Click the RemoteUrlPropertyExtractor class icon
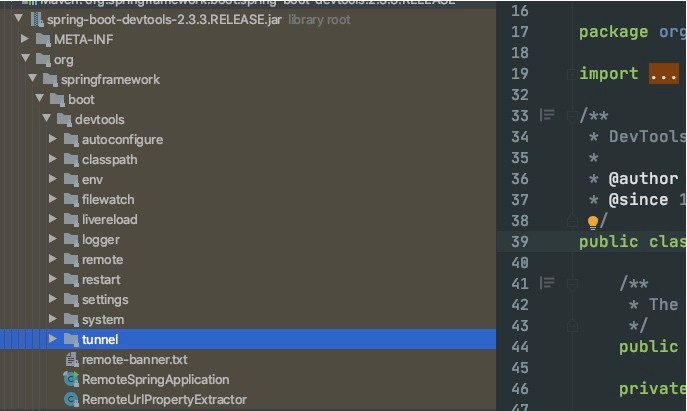This screenshot has height=411, width=687. pyautogui.click(x=71, y=399)
